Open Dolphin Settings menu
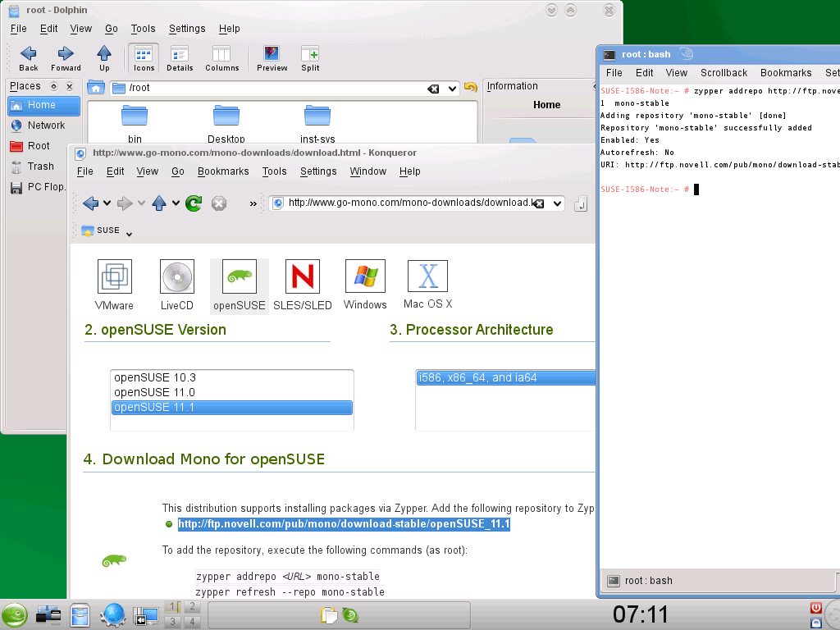This screenshot has height=630, width=840. [187, 29]
